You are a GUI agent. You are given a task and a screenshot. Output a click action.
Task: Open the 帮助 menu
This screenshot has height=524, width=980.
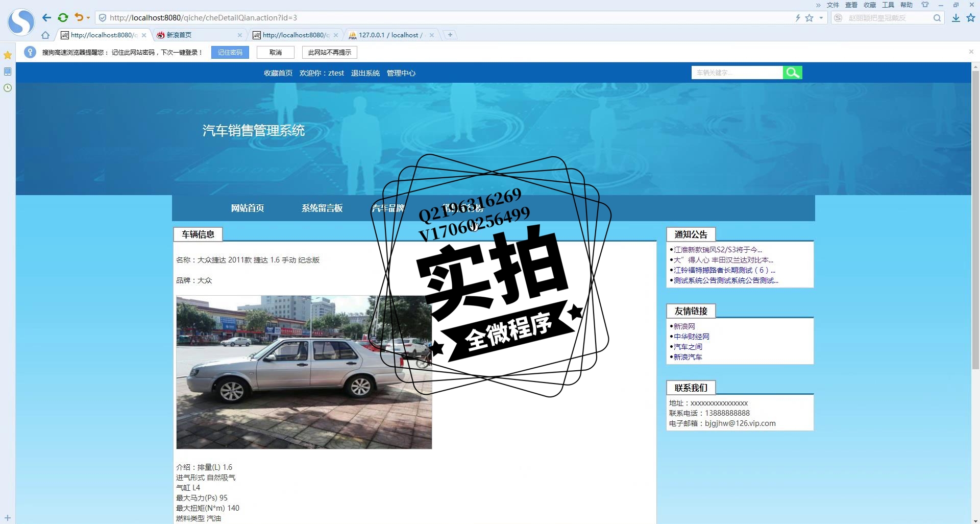(x=906, y=5)
